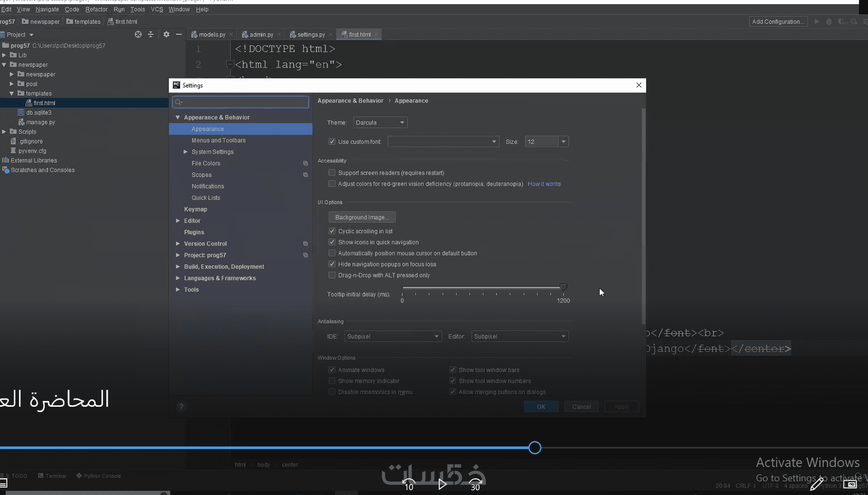Open the VCS menu
The image size is (868, 495).
coord(157,9)
